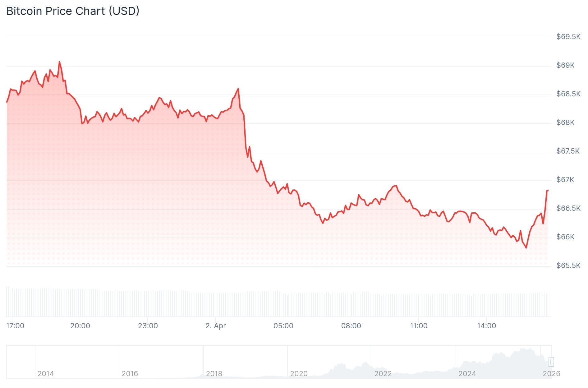
Task: Jump to 2020 in the navigator
Action: (x=299, y=373)
